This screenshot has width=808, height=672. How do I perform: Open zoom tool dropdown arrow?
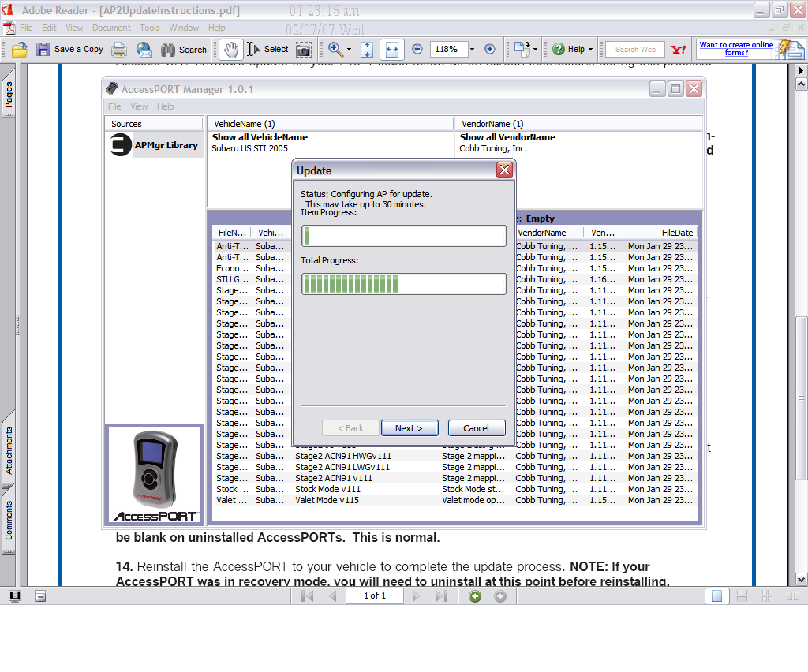[x=350, y=50]
